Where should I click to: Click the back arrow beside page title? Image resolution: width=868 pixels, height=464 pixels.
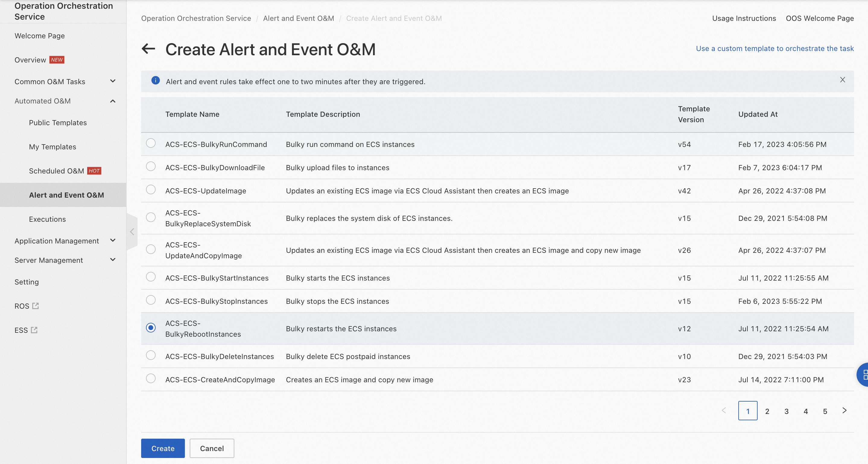pos(148,49)
